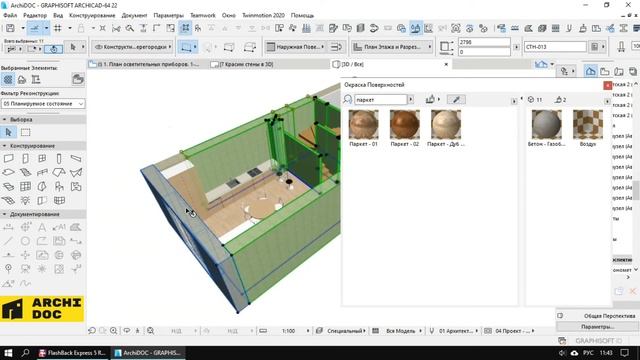
Task: Expand search options arrow beside паркет field
Action: tap(411, 100)
